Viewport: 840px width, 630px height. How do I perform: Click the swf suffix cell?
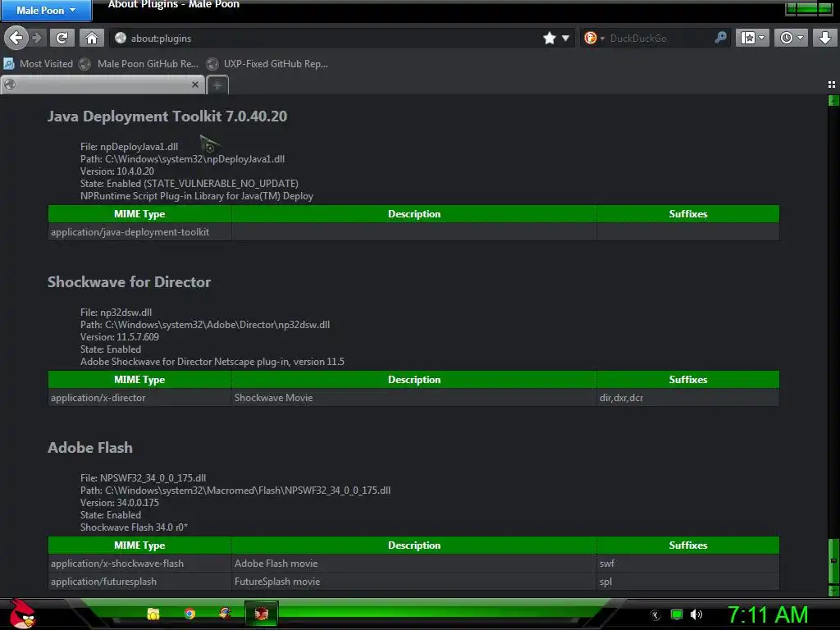tap(688, 563)
